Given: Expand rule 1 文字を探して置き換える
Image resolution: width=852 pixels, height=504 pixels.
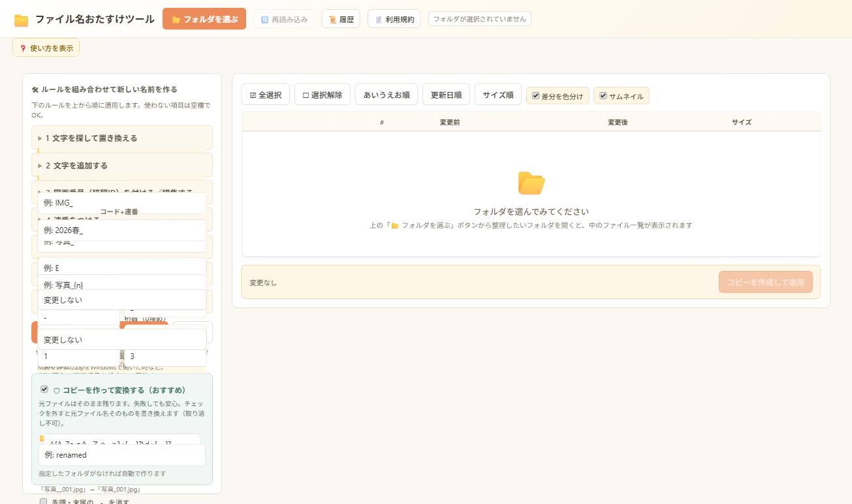Looking at the screenshot, I should pos(122,138).
